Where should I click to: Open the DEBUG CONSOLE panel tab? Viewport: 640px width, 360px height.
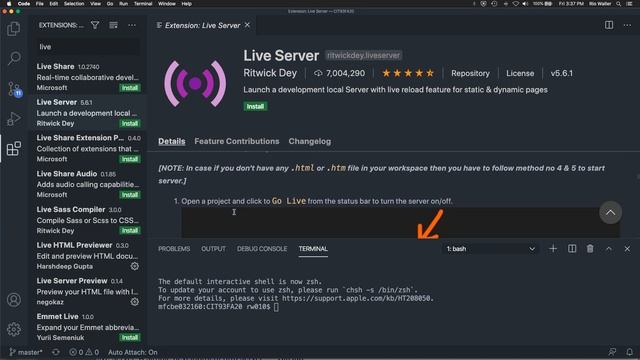coord(262,249)
